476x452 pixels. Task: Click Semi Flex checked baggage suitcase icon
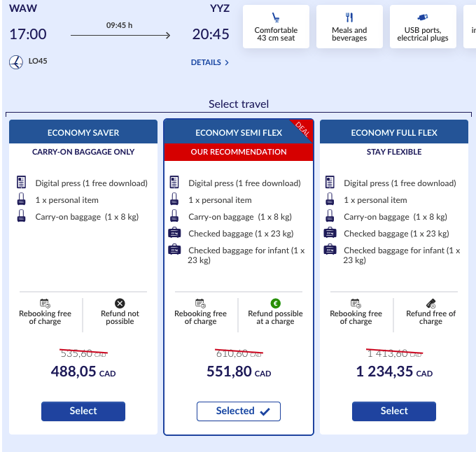174,234
